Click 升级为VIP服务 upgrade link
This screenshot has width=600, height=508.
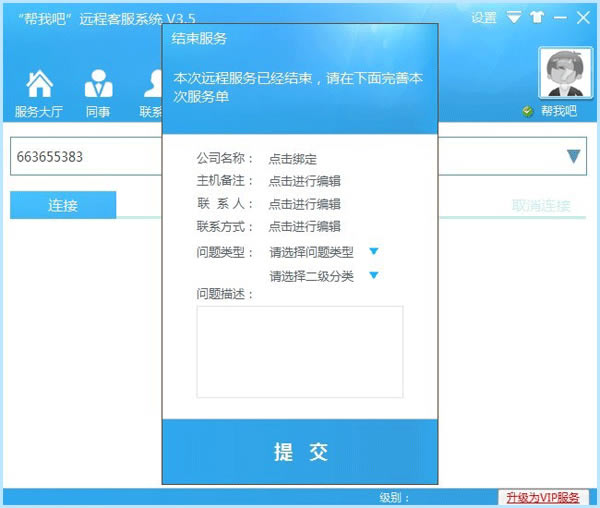tap(543, 498)
